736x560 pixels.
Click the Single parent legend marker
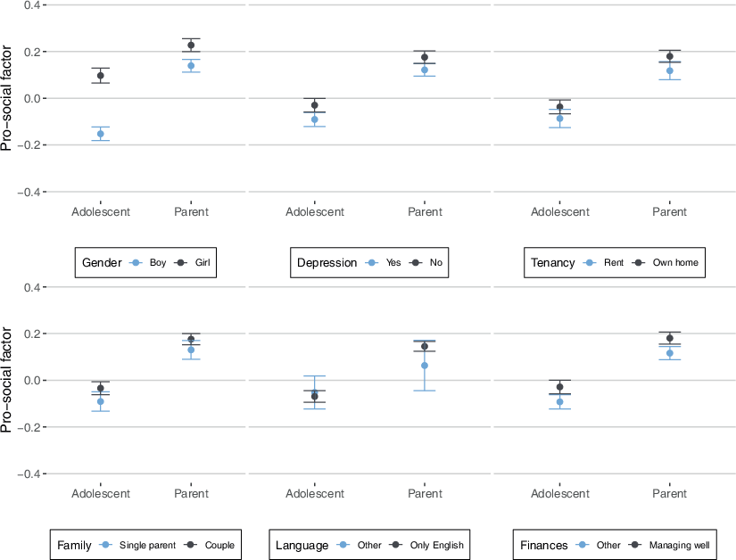click(107, 545)
